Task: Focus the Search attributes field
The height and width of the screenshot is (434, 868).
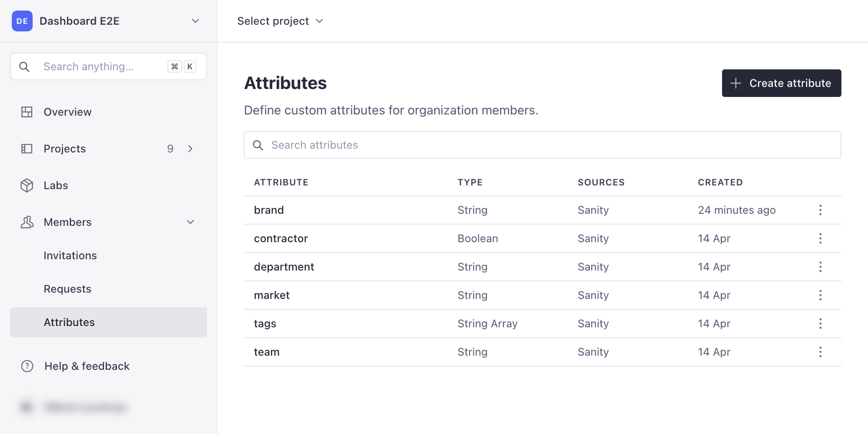Action: point(542,145)
